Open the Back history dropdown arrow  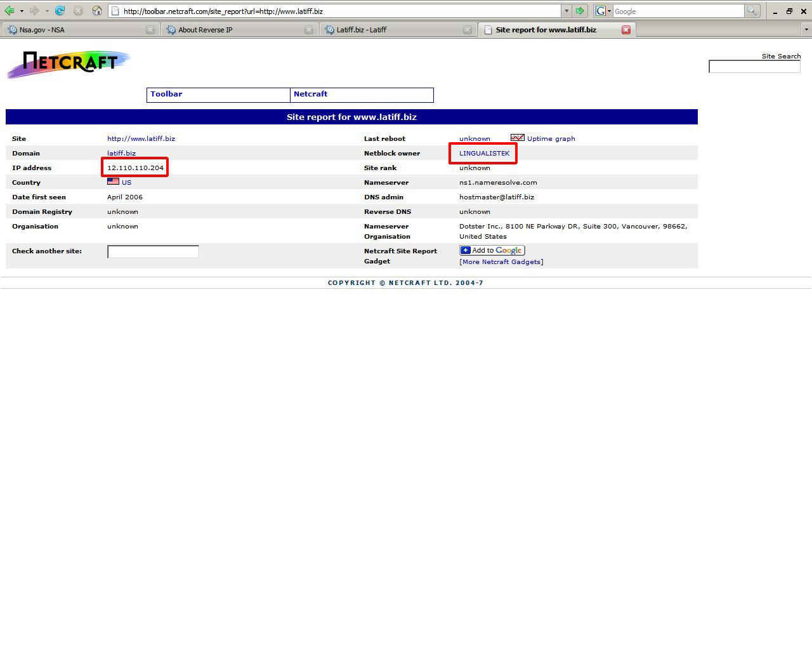[x=22, y=11]
